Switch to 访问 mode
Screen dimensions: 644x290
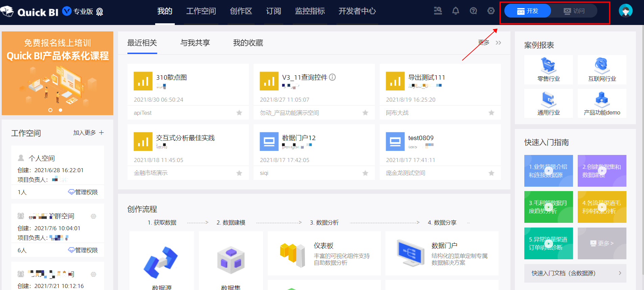(x=574, y=11)
